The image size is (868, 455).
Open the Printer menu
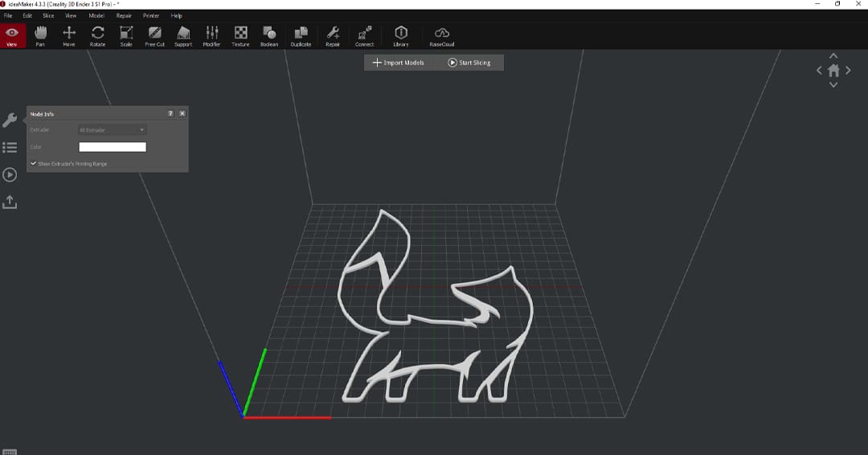(x=151, y=15)
